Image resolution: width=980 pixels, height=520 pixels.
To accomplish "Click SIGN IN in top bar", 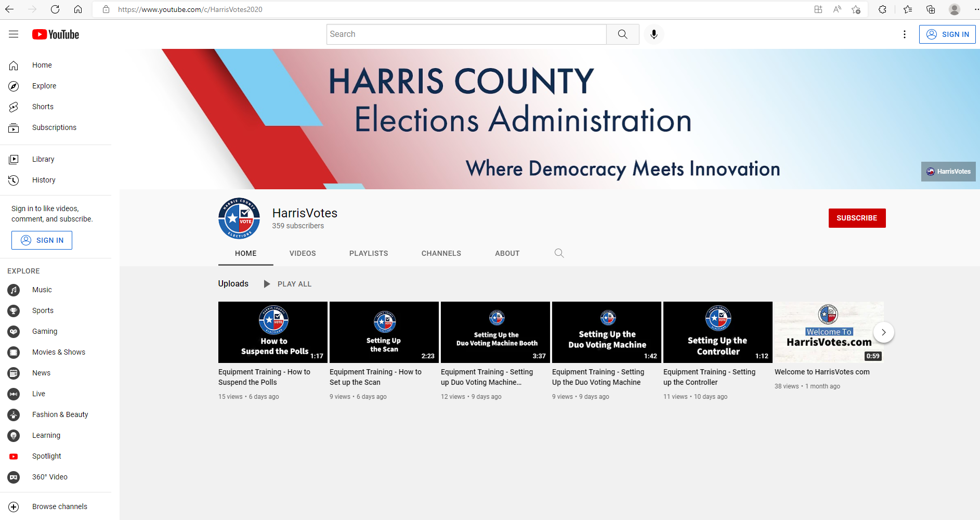I will click(947, 34).
